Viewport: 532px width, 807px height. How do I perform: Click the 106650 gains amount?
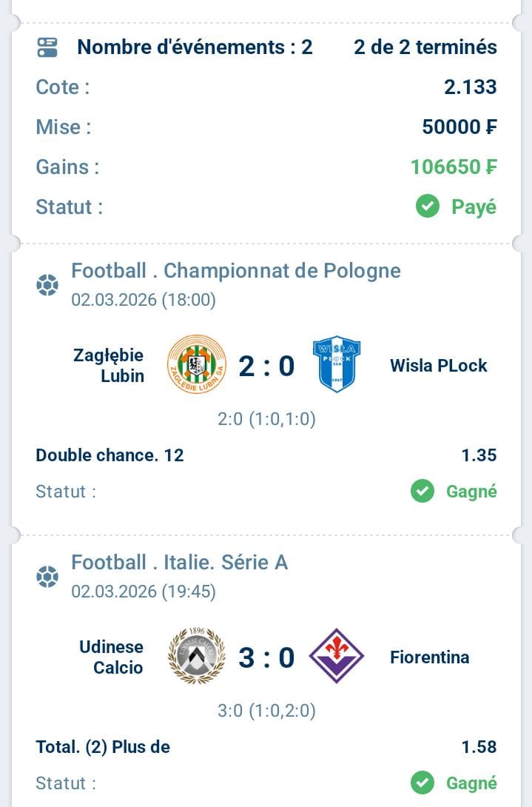coord(454,167)
